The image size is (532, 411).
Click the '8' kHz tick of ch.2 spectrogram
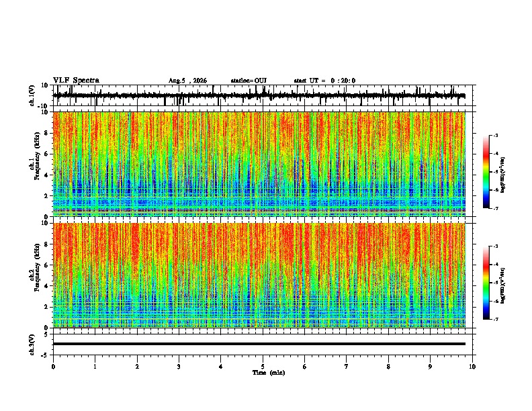(x=46, y=244)
